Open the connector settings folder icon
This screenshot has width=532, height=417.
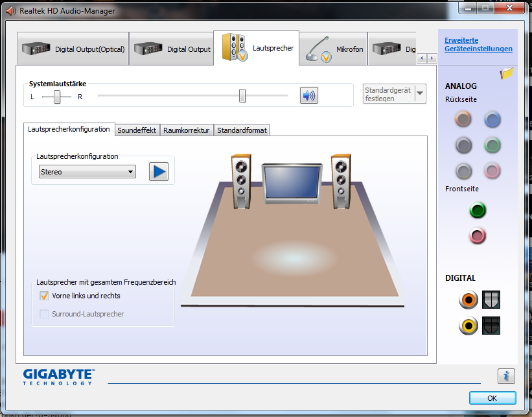[x=507, y=73]
